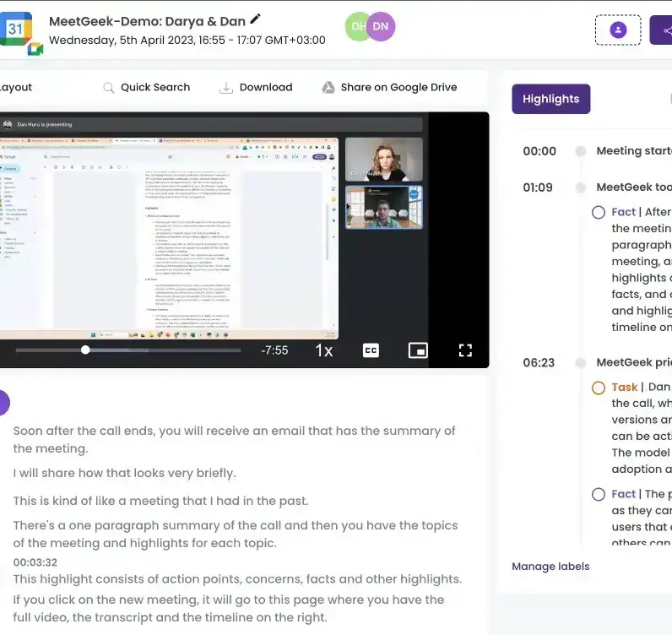Image resolution: width=672 pixels, height=635 pixels.
Task: Open the Layout option
Action: pyautogui.click(x=16, y=88)
